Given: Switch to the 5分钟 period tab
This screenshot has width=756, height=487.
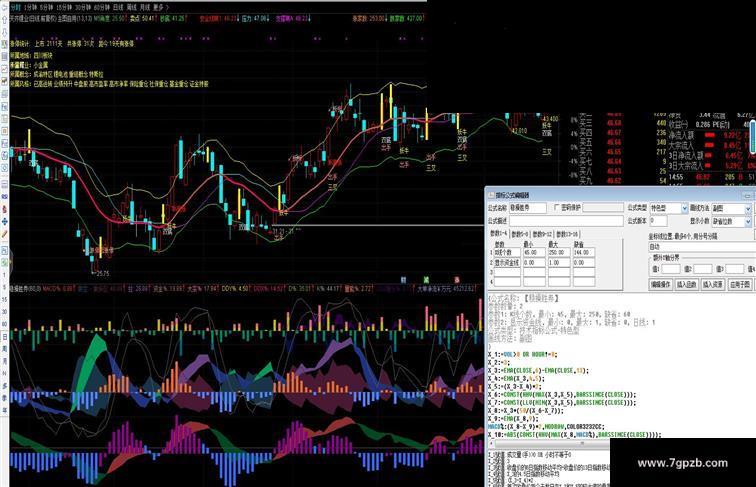Looking at the screenshot, I should (46, 8).
